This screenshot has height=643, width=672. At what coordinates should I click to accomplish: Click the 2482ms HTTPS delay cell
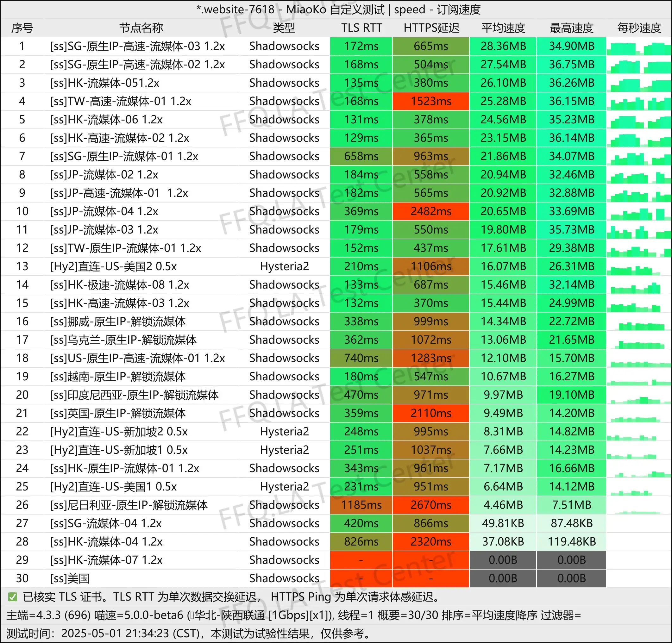[431, 211]
